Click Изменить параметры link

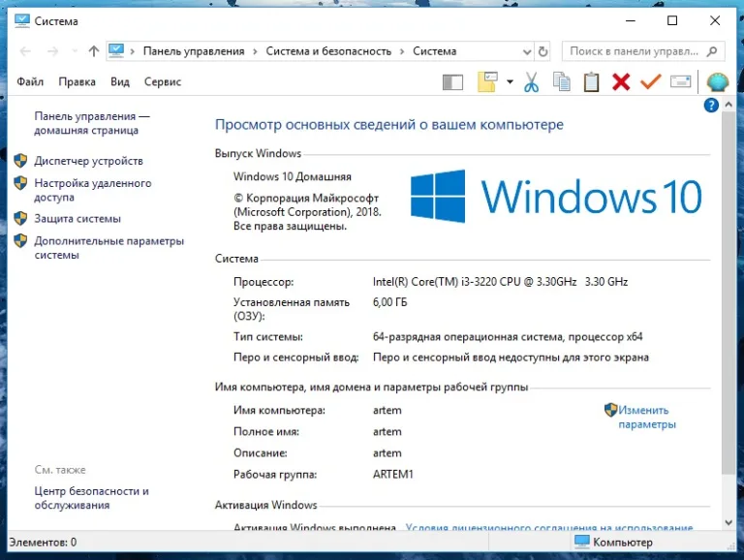[647, 418]
